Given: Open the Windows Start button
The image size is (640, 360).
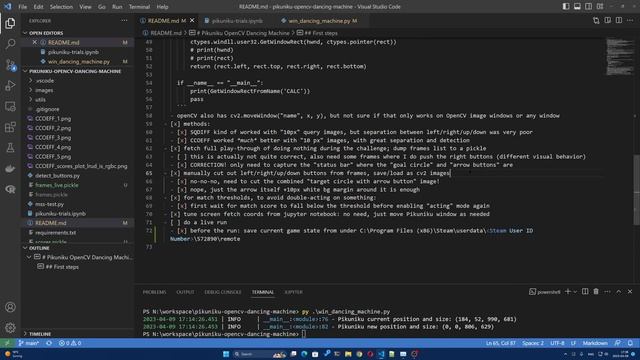Looking at the screenshot, I should 226,354.
